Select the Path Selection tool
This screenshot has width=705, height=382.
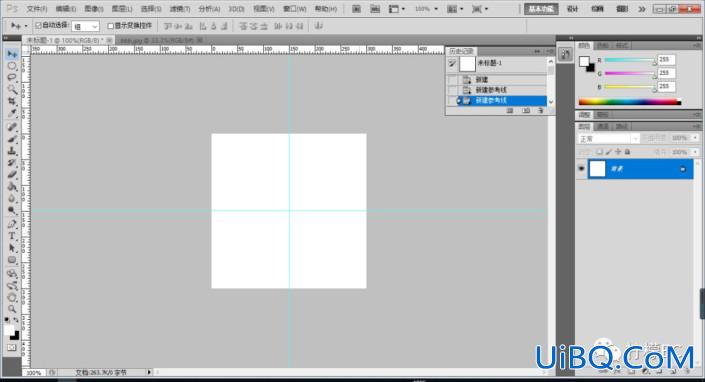(12, 248)
